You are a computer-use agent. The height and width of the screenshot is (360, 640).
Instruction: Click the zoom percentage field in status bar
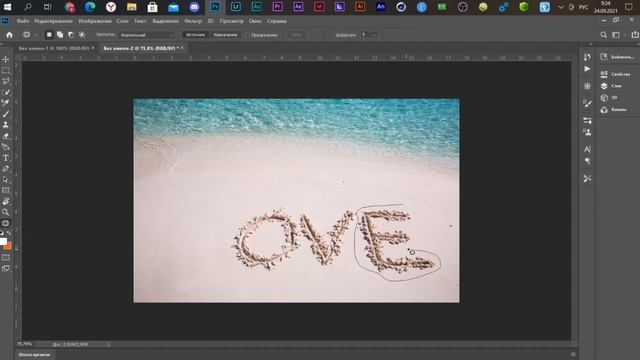coord(24,344)
